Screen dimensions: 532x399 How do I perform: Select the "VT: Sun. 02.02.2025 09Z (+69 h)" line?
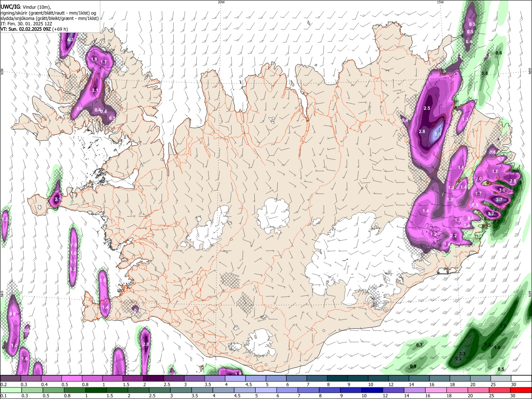click(x=34, y=30)
